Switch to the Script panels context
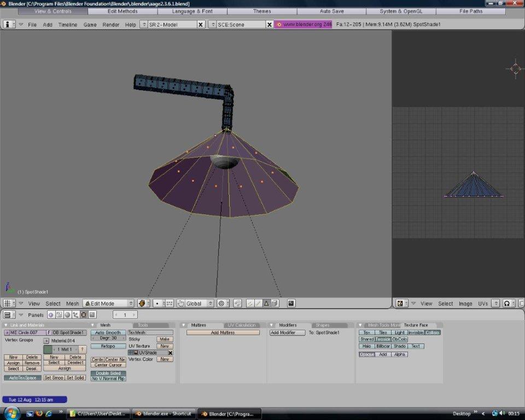This screenshot has height=420, width=525. [x=59, y=315]
